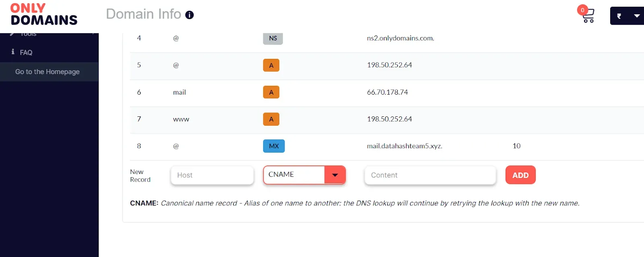Click the OnlyDomains logo
Viewport: 644px width, 257px height.
(x=44, y=15)
